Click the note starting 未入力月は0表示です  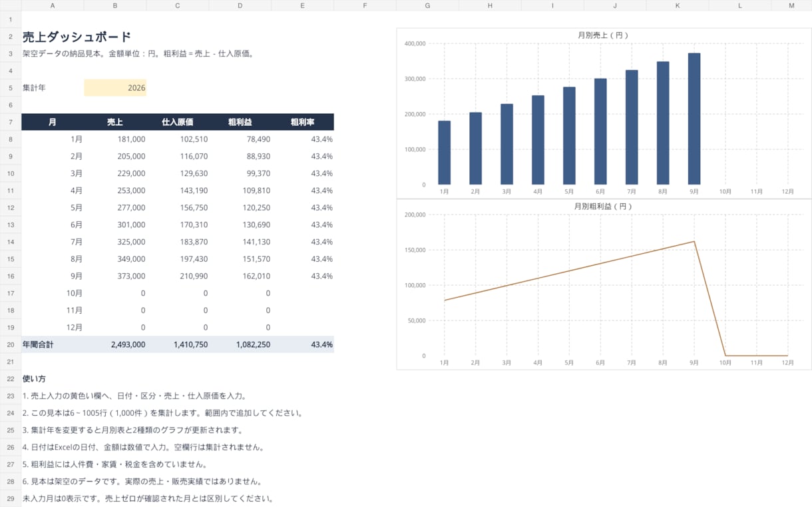point(148,498)
